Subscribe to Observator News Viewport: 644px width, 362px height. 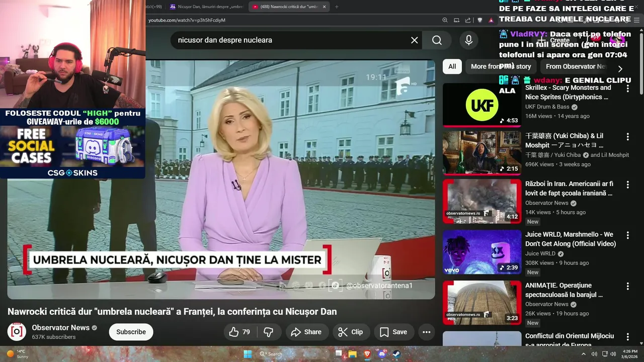[131, 332]
